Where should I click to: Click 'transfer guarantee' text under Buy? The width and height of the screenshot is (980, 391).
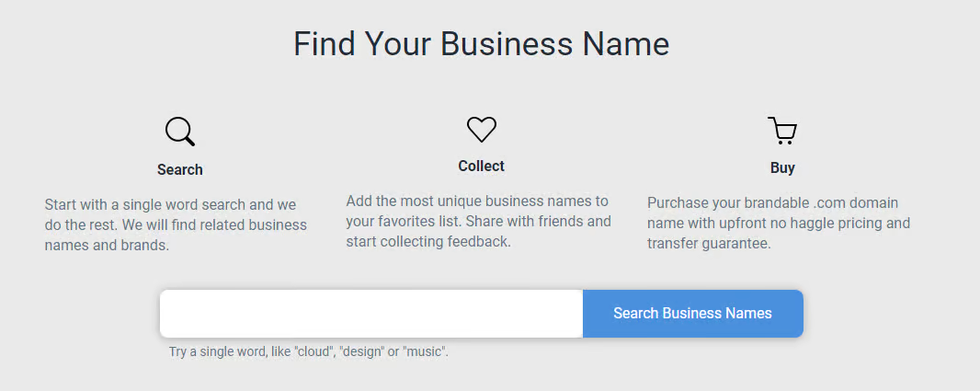click(x=709, y=244)
